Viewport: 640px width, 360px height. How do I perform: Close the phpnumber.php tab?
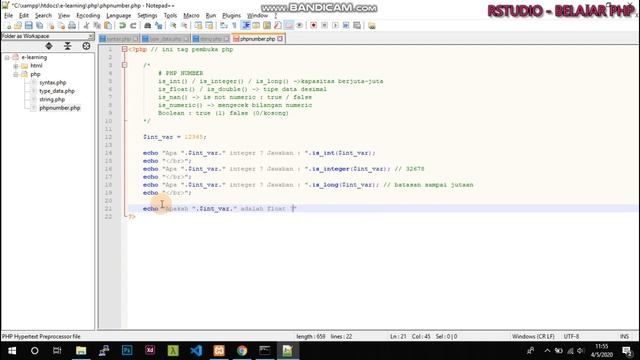[x=280, y=39]
